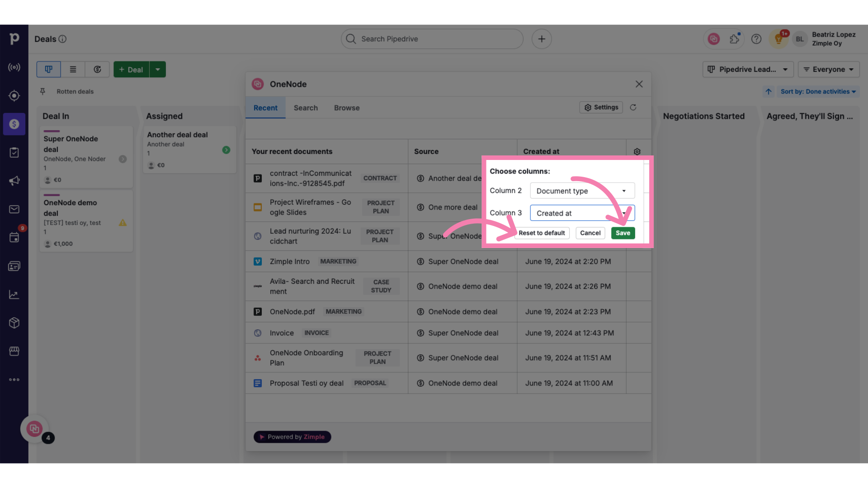Click the quick add plus button
This screenshot has height=488, width=868.
coord(542,39)
